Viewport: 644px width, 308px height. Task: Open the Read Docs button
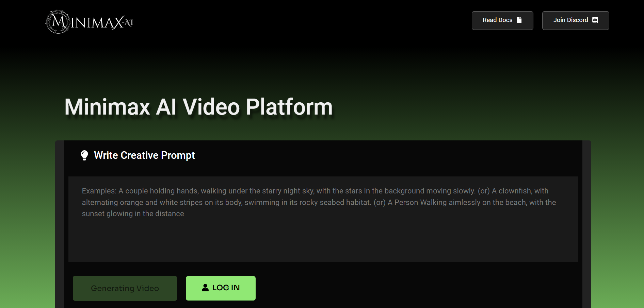[x=502, y=20]
